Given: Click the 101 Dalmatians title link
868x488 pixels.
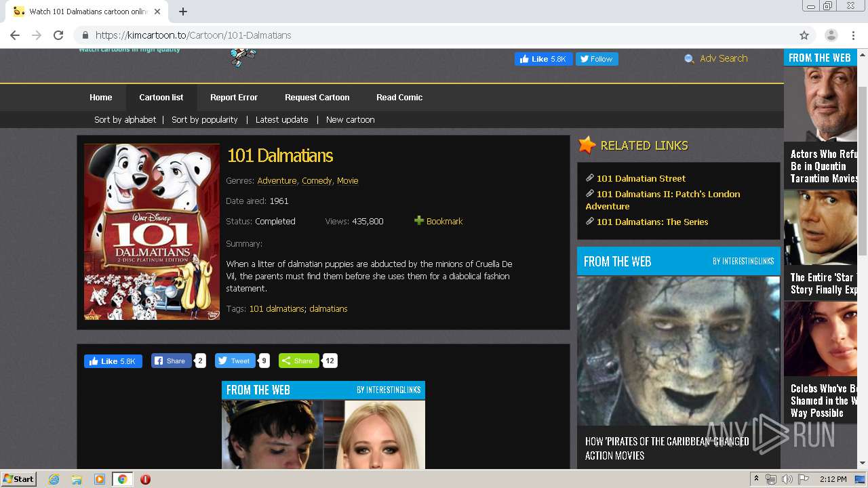Looking at the screenshot, I should coord(280,155).
